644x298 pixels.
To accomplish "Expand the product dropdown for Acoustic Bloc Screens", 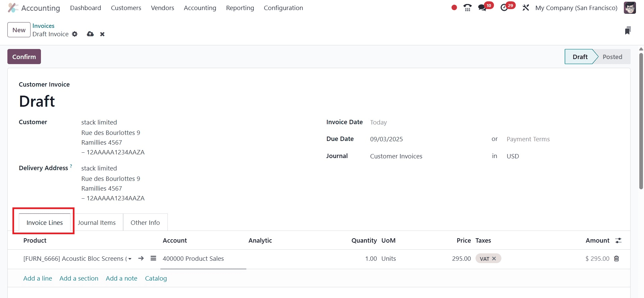I will [x=130, y=259].
